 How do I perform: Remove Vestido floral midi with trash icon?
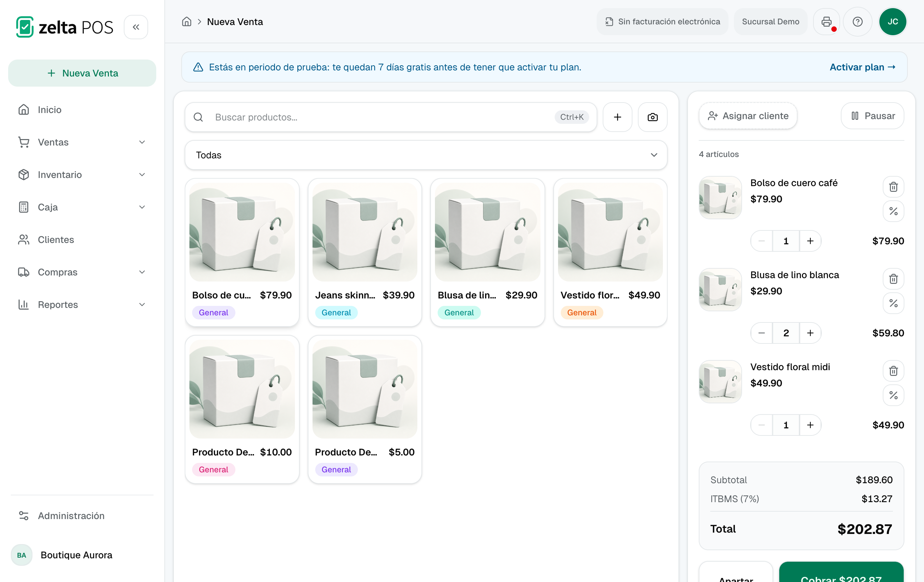(x=893, y=371)
